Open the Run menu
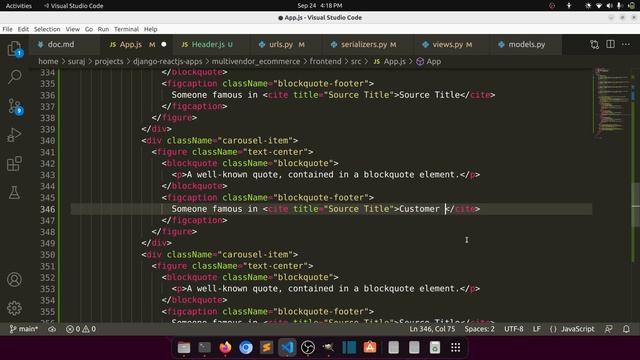The image size is (640, 360). [x=103, y=29]
